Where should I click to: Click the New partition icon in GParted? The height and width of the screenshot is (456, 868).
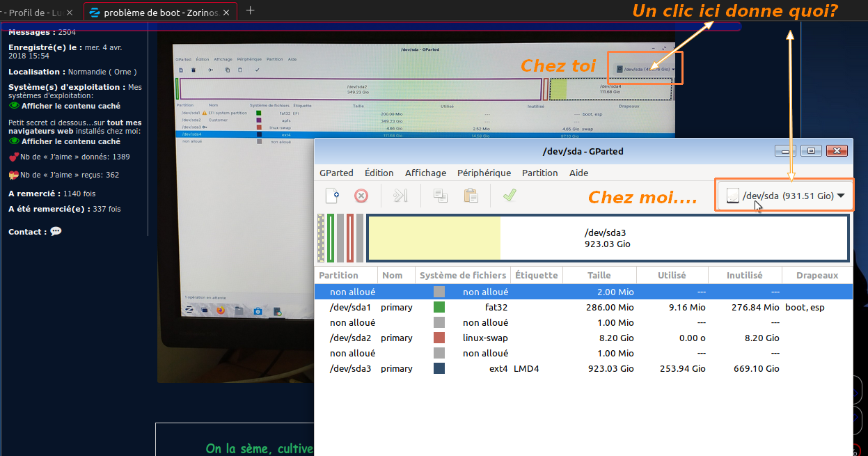(333, 196)
